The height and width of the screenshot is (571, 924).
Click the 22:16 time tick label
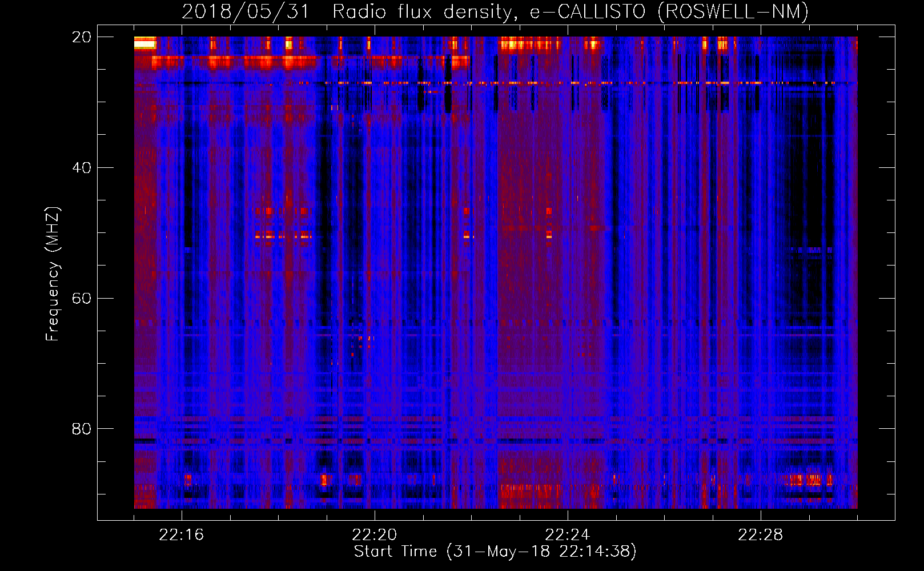182,535
